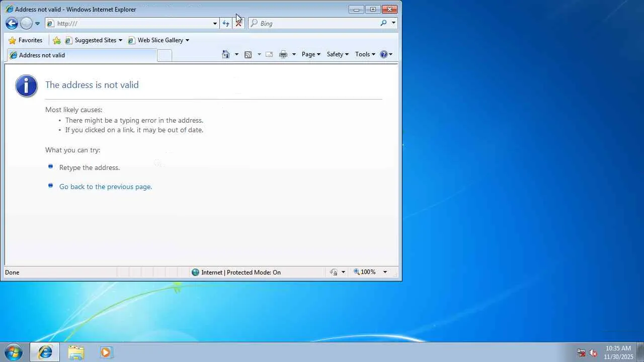Maximize the Internet Explorer window
This screenshot has width=644, height=362.
click(x=373, y=9)
